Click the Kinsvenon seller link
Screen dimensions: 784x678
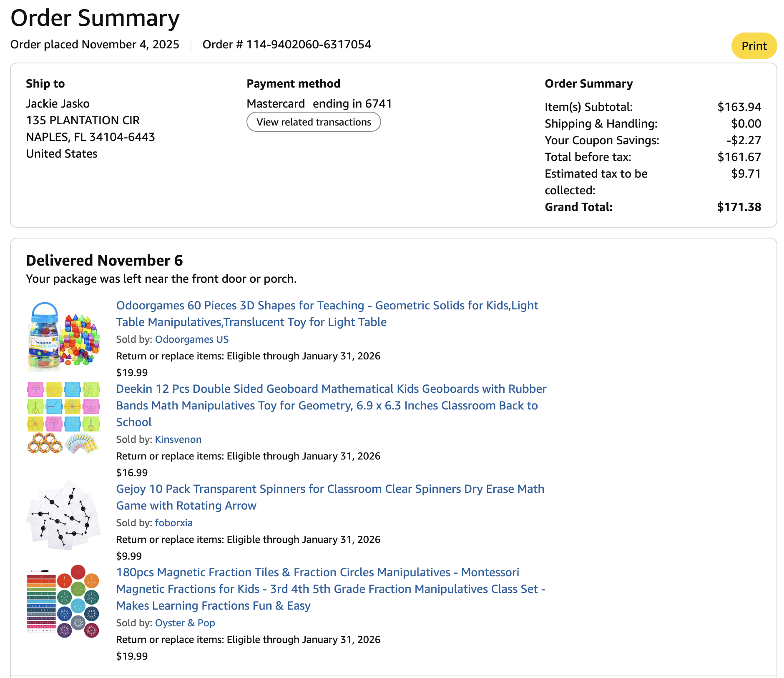(x=178, y=439)
